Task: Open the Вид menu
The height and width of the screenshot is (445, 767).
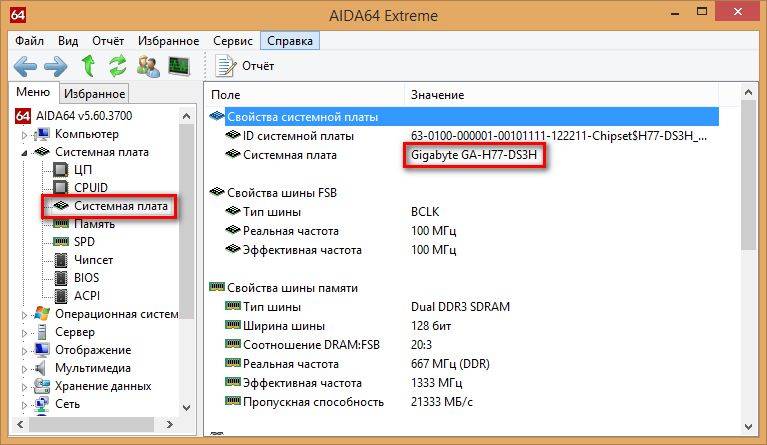Action: click(x=68, y=41)
